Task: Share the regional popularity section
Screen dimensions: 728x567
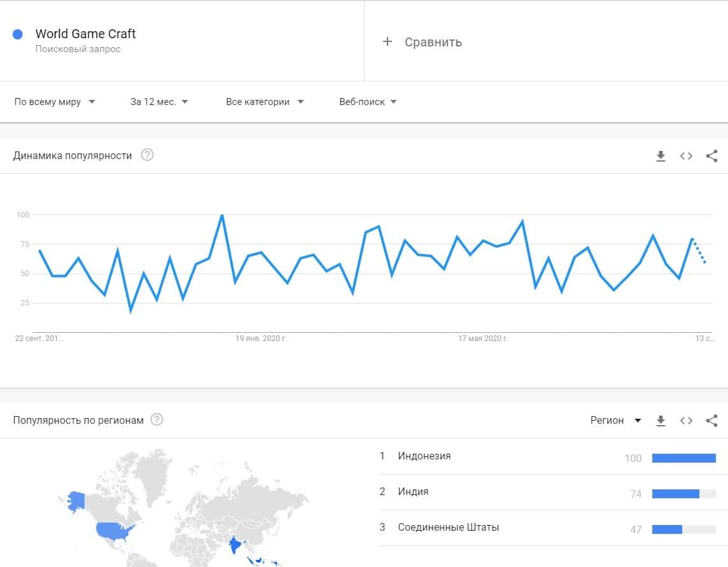Action: tap(712, 421)
